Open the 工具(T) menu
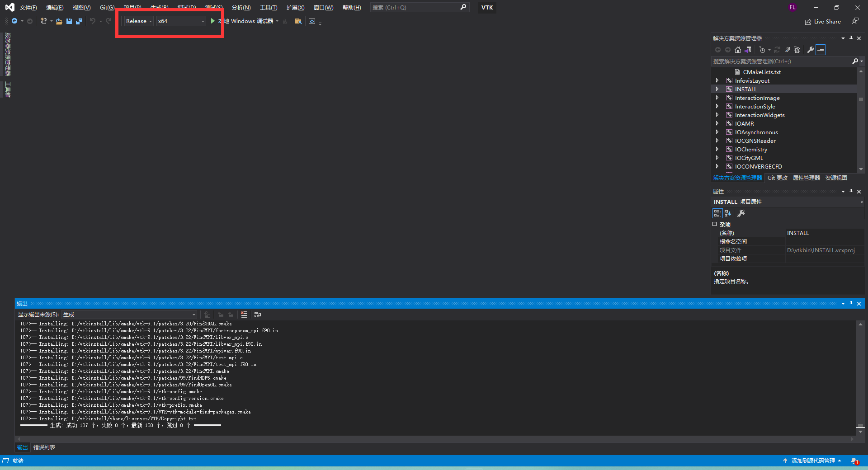Screen dimensions: 868x470 [x=268, y=7]
